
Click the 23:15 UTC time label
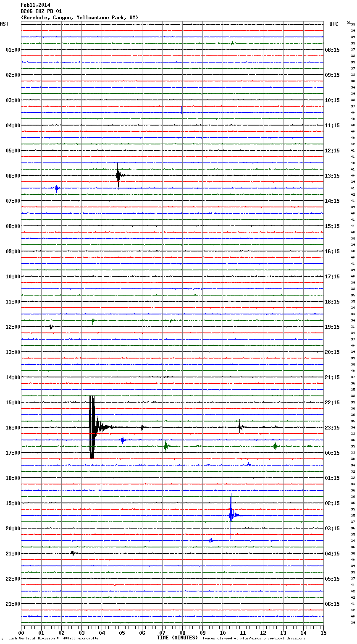point(332,428)
